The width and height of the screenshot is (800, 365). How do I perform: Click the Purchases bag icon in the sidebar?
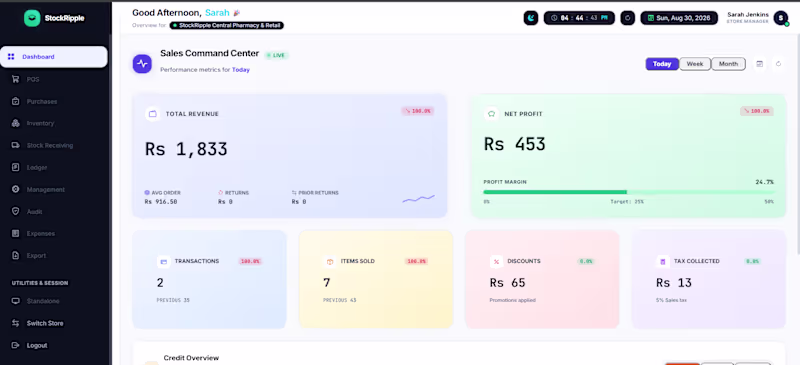point(16,101)
